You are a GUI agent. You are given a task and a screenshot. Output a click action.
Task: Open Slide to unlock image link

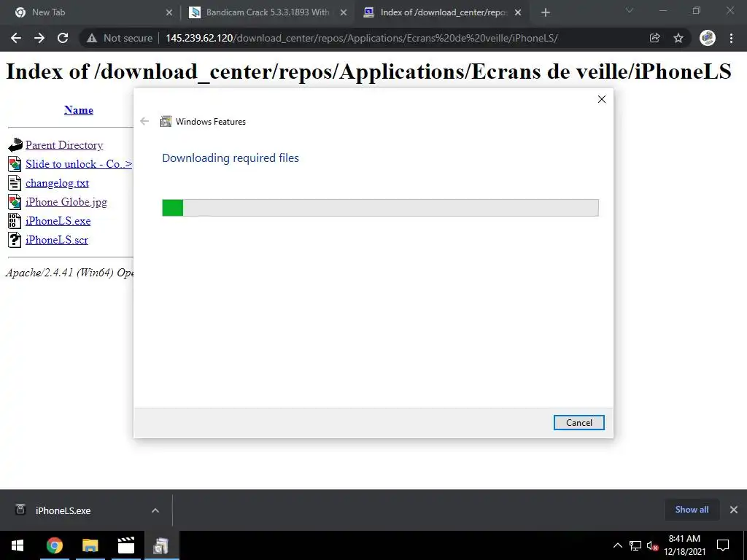pyautogui.click(x=79, y=164)
